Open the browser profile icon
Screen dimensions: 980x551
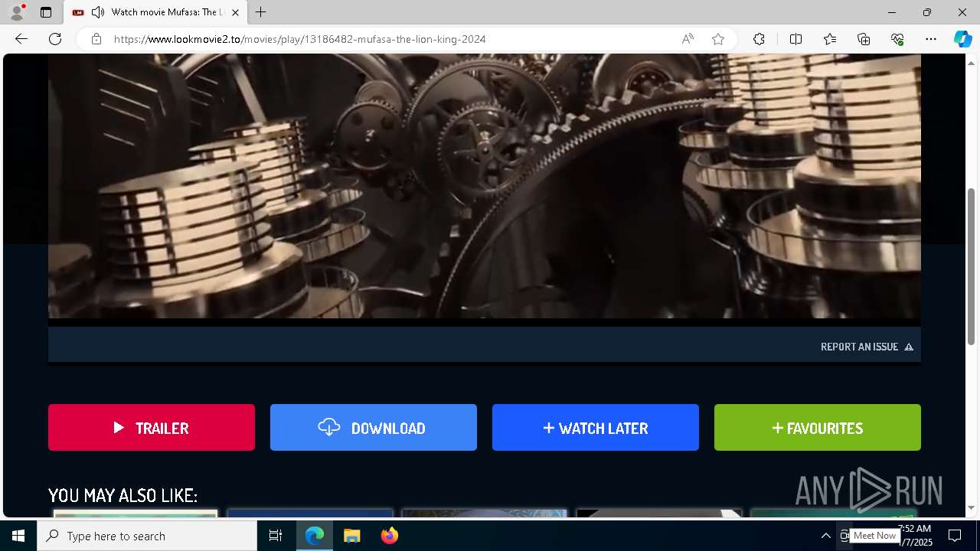(x=17, y=12)
